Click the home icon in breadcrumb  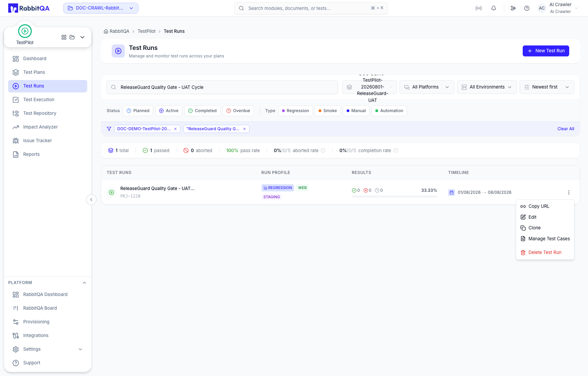(106, 31)
